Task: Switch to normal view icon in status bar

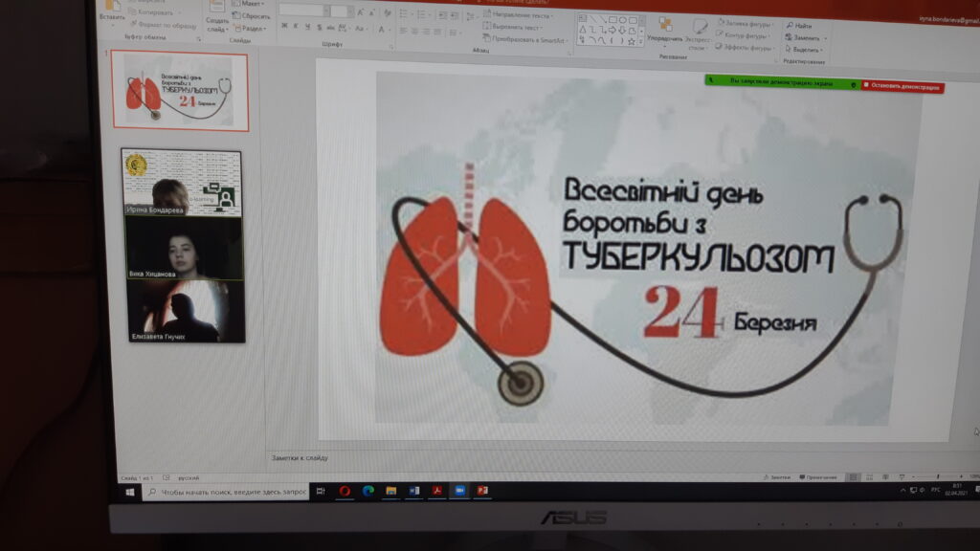Action: coord(853,477)
